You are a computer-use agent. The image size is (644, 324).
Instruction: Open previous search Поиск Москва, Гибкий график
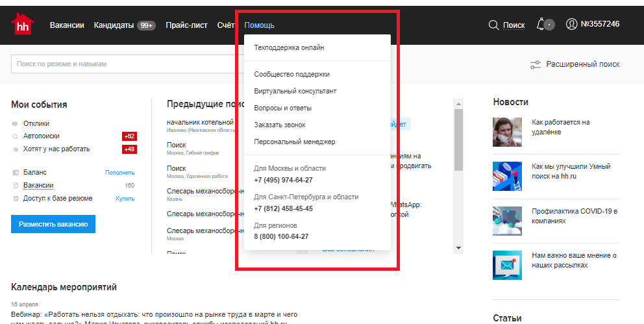pos(176,145)
